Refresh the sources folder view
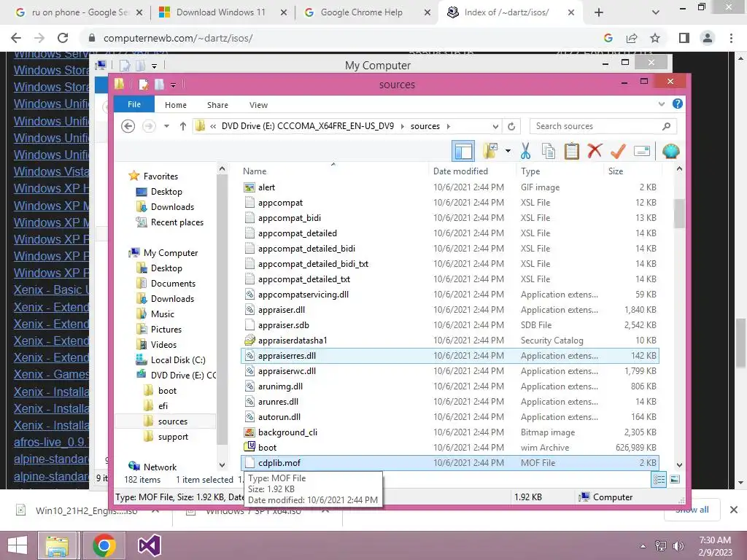747x560 pixels. coord(511,126)
